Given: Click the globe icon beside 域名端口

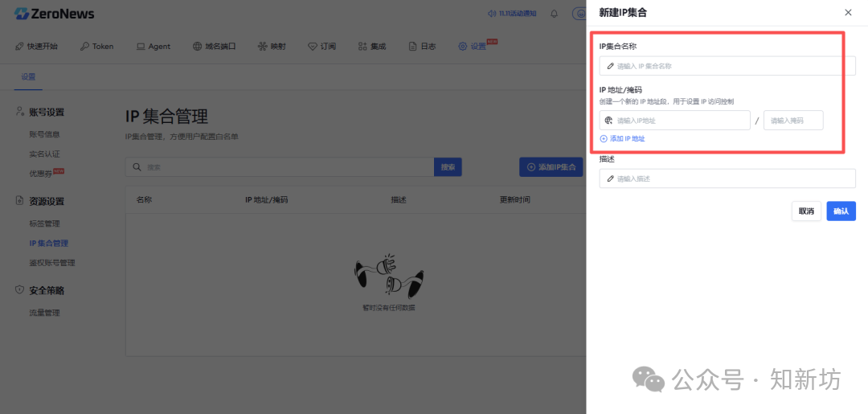Looking at the screenshot, I should [x=197, y=47].
